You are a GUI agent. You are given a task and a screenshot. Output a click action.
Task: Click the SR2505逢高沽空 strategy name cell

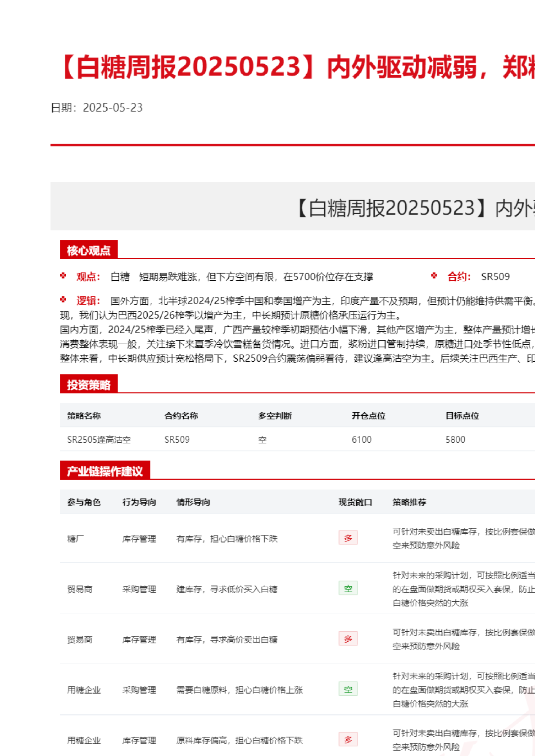(99, 440)
